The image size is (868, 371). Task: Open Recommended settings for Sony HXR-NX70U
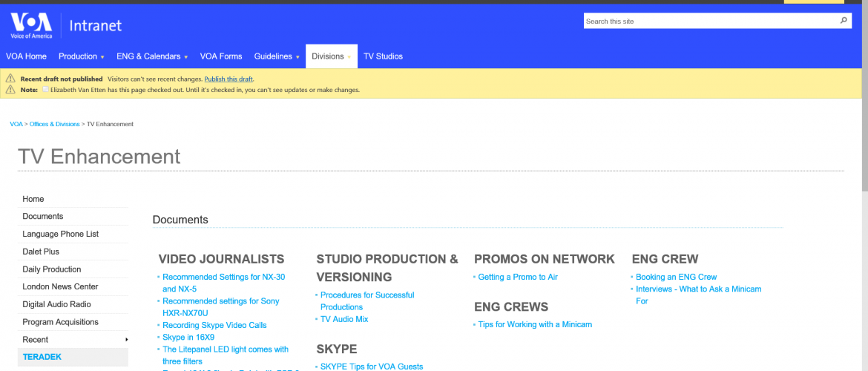[221, 307]
